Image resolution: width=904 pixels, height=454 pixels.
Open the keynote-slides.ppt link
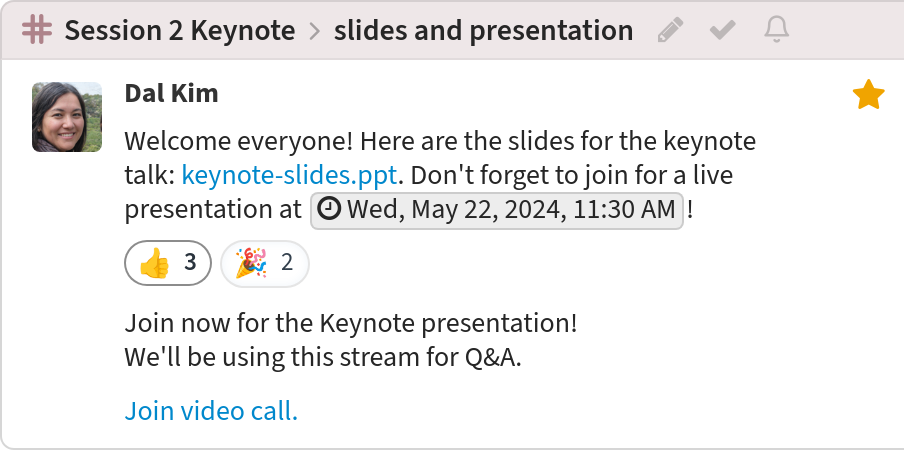[289, 175]
